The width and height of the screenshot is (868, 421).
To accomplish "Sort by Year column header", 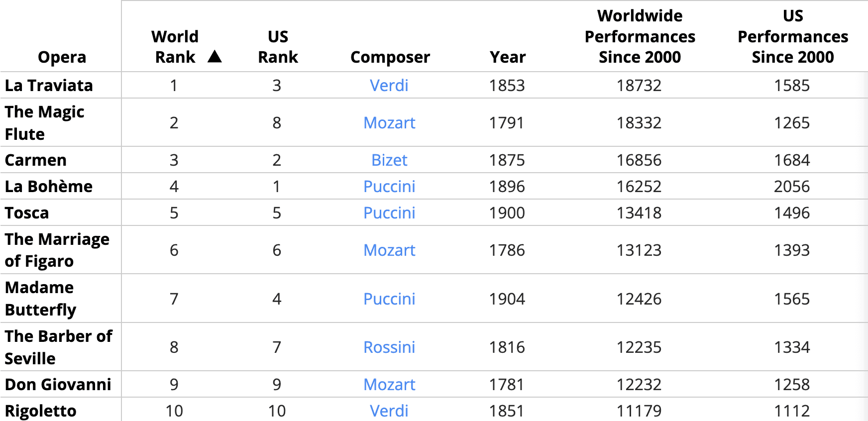I will pos(507,57).
